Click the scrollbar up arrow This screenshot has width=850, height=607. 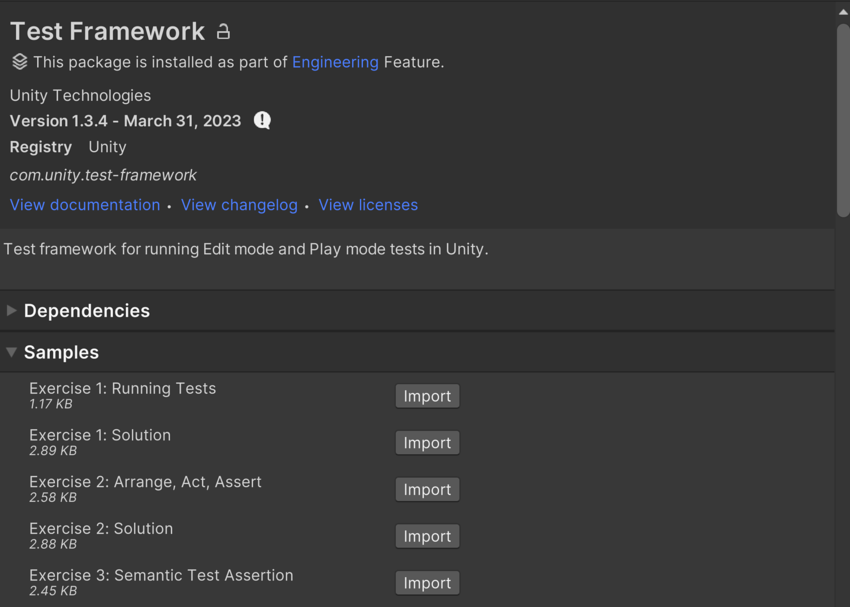[x=842, y=8]
